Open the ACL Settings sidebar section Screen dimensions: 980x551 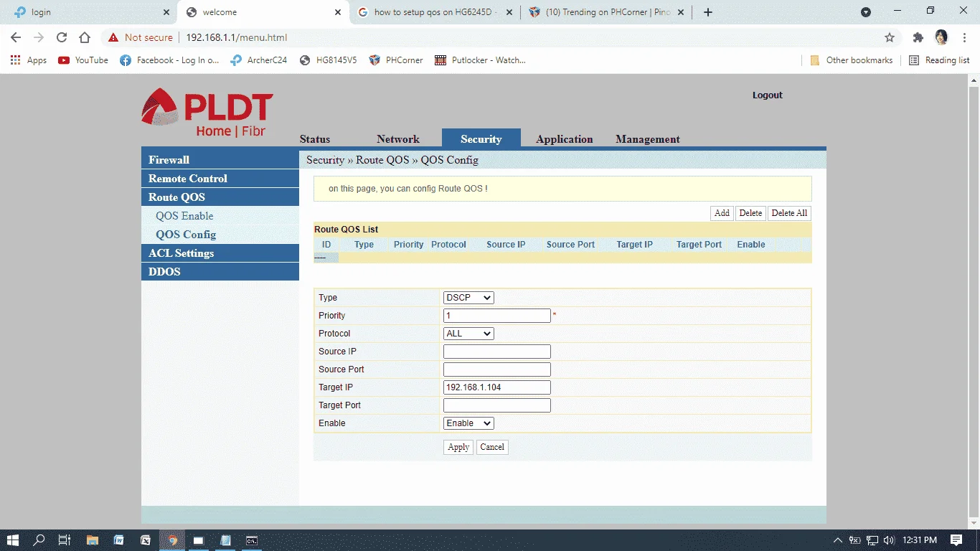click(220, 253)
